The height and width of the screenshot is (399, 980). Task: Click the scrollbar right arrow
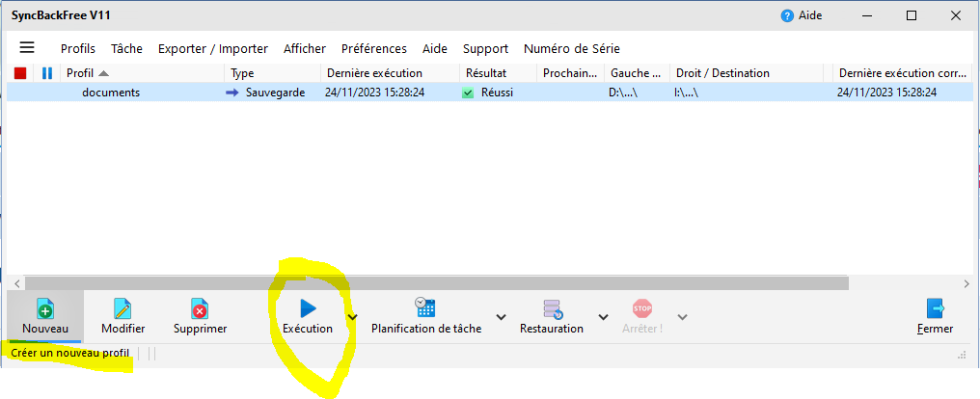pos(966,283)
